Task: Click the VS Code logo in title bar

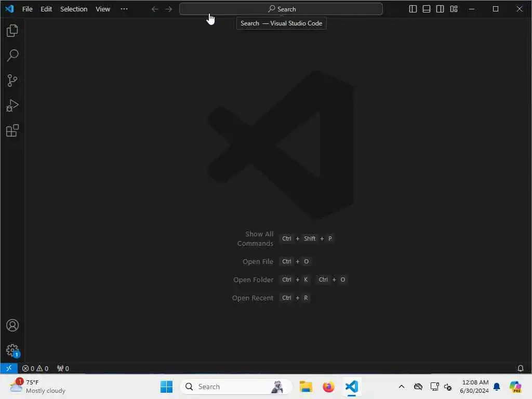Action: click(x=9, y=9)
